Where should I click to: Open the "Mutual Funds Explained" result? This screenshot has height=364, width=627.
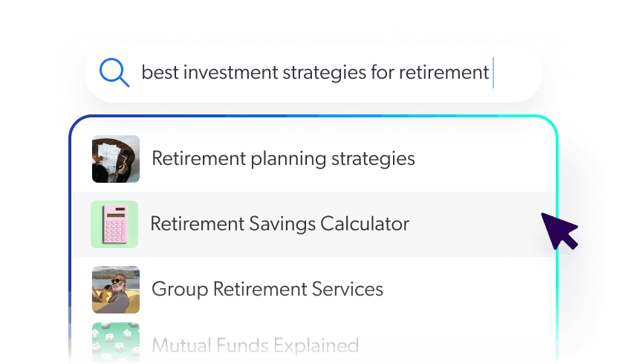(x=255, y=345)
